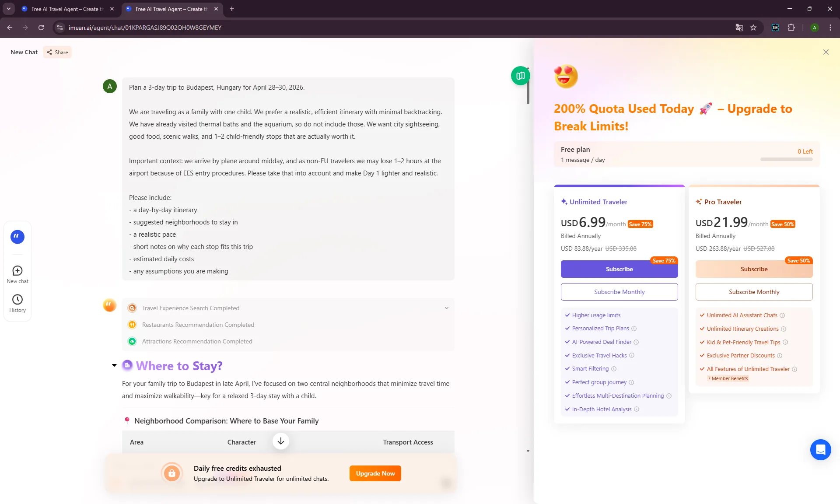Click the orange assistant avatar icon

click(x=109, y=305)
